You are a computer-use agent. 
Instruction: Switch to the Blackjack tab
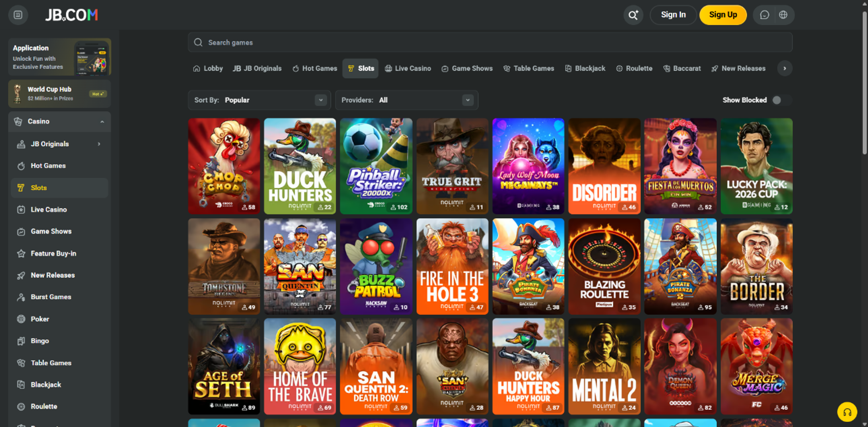click(585, 69)
